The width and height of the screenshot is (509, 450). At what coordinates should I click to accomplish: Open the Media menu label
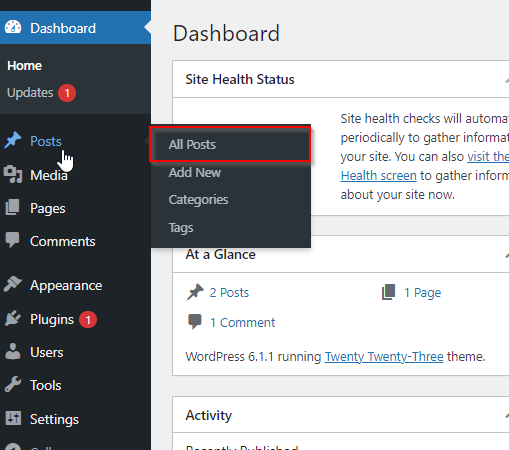coord(49,175)
